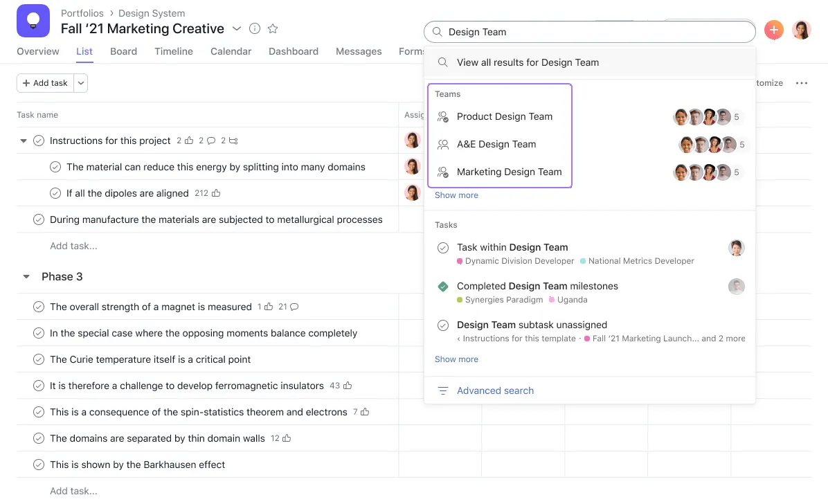
Task: Open the three-dot more options menu
Action: click(802, 83)
